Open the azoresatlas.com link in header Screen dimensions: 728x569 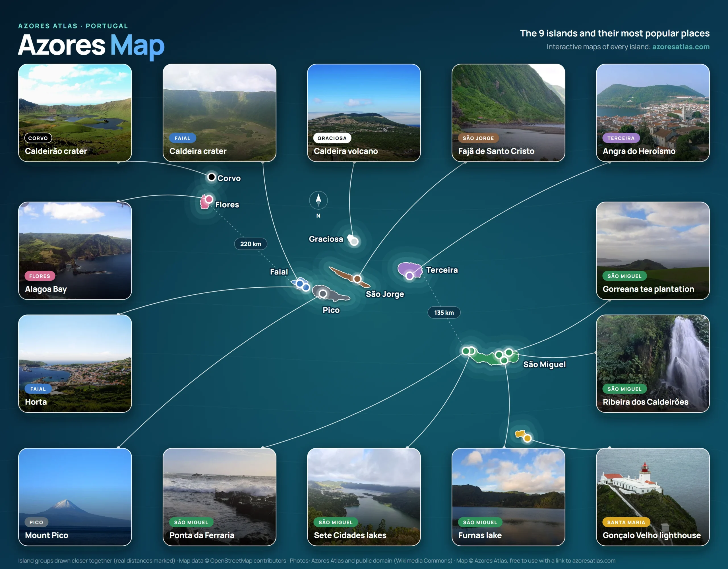coord(681,47)
